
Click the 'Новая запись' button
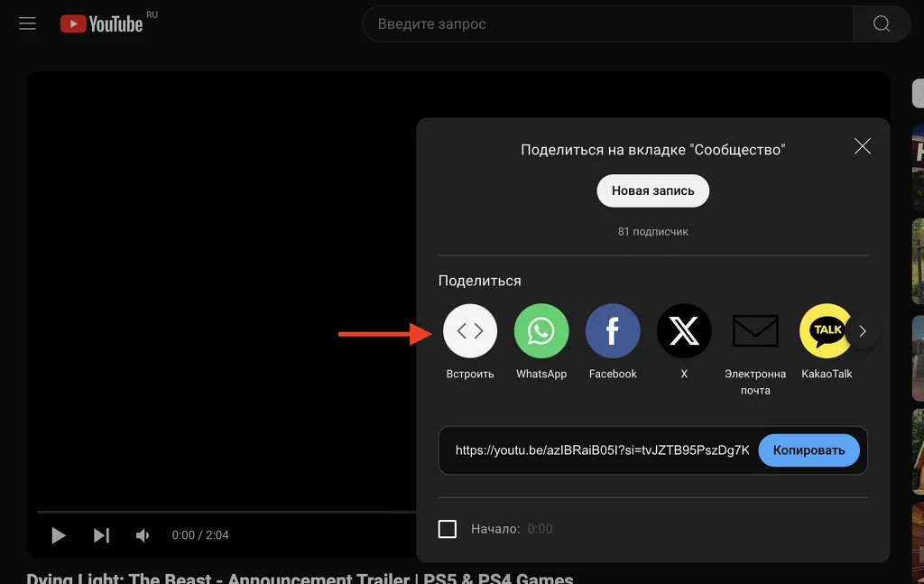[x=653, y=191]
